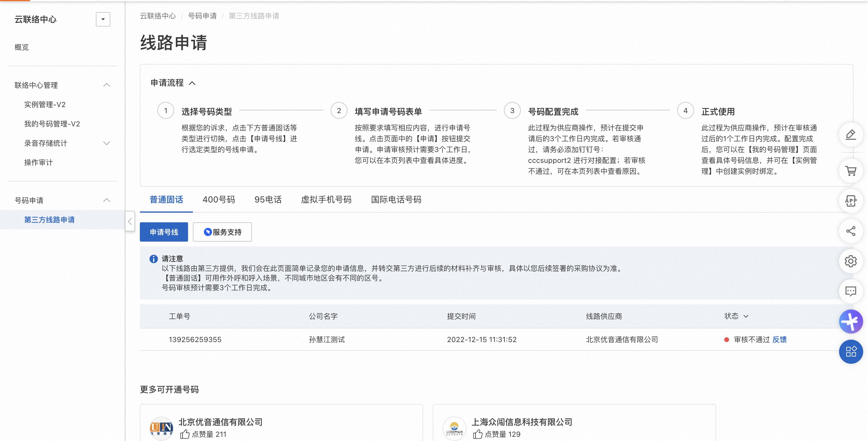
Task: Click company name cell 孙慧江测试
Action: 326,340
